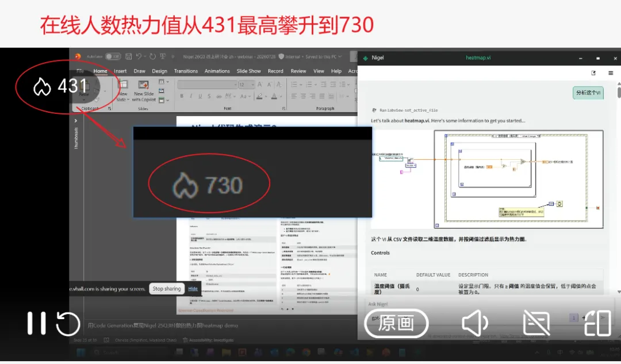Switch video to fullscreen rotate icon
The image size is (621, 364).
click(597, 323)
